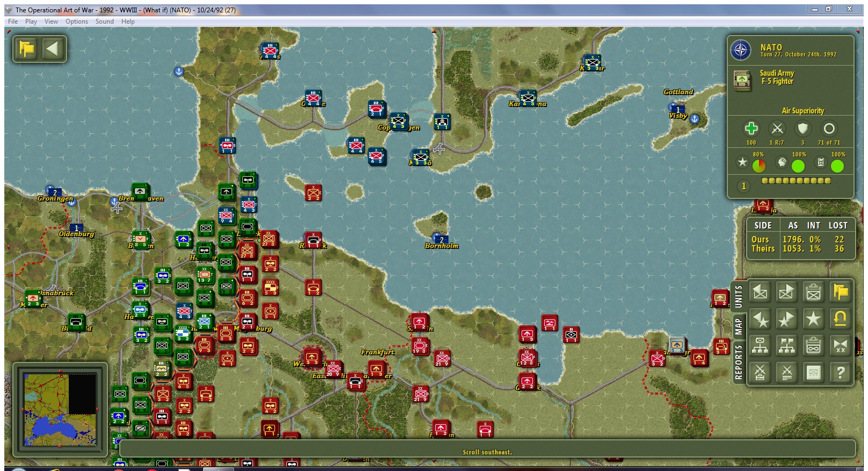The width and height of the screenshot is (868, 471).
Task: Select next formation star-arrow button
Action: point(786,319)
